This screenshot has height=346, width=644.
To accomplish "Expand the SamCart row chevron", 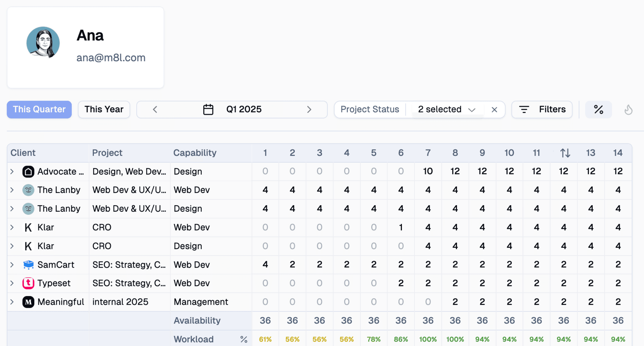I will click(x=12, y=264).
